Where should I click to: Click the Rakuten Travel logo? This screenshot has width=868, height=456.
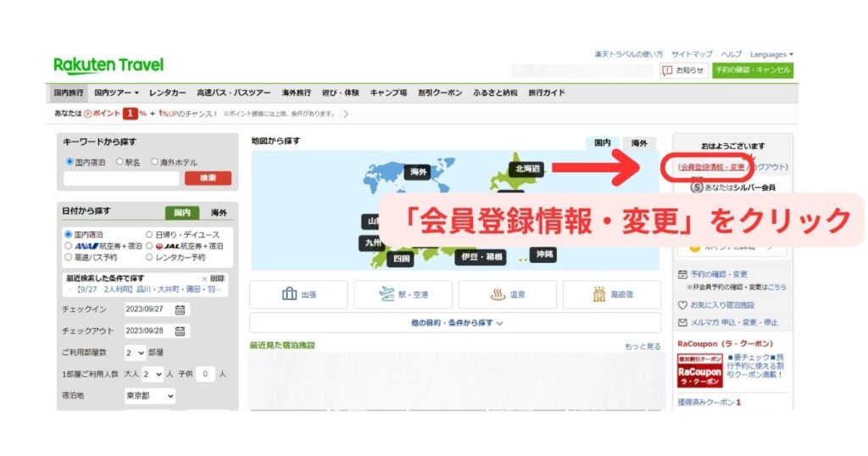point(108,64)
